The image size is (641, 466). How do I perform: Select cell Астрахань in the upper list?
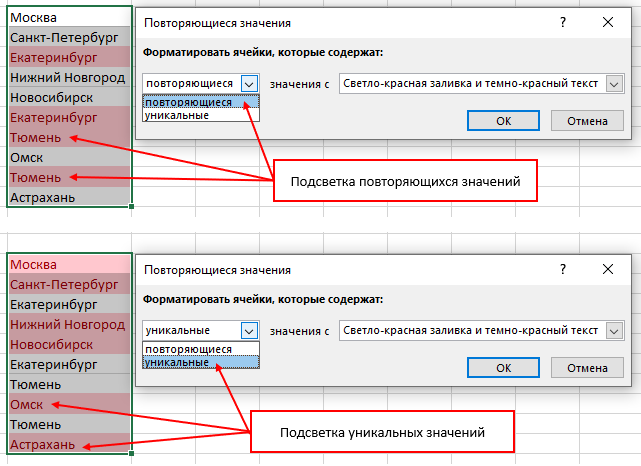(69, 197)
